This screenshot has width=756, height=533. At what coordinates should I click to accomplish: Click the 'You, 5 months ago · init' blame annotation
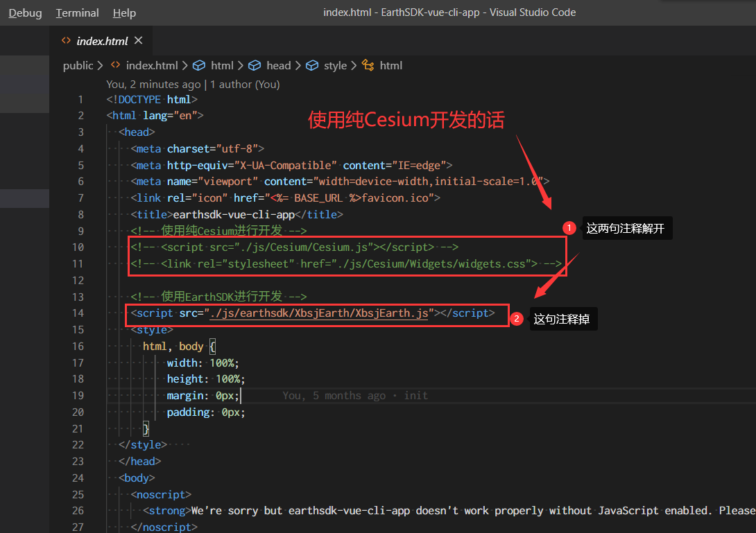tap(355, 396)
